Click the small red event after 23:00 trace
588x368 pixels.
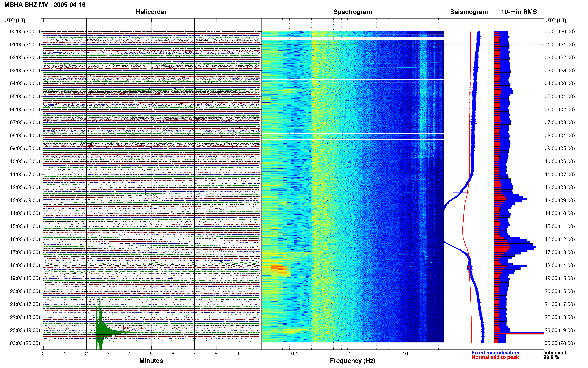pos(126,328)
